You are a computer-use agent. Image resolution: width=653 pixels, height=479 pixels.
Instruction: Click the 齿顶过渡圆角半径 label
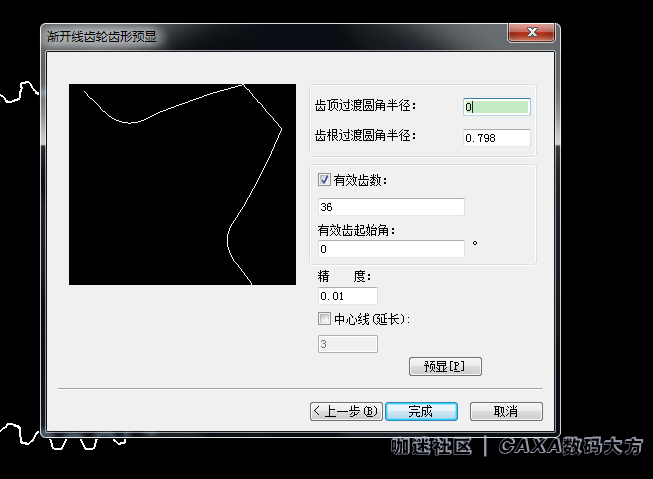(x=365, y=106)
